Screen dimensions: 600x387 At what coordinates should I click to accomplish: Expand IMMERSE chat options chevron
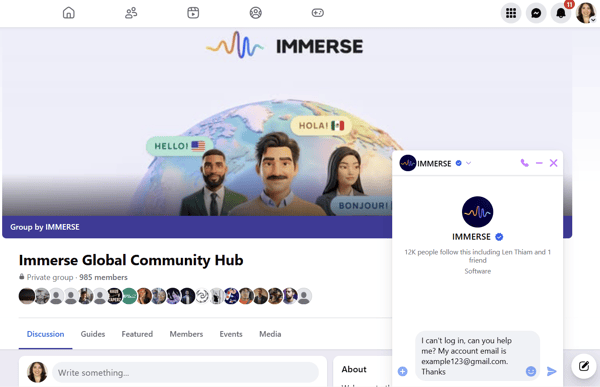tap(468, 163)
